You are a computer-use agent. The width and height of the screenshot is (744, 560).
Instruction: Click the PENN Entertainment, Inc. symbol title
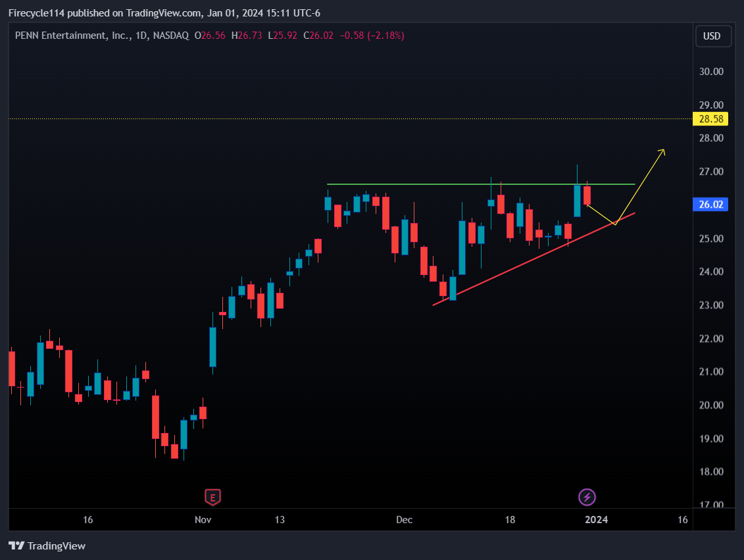pyautogui.click(x=73, y=36)
